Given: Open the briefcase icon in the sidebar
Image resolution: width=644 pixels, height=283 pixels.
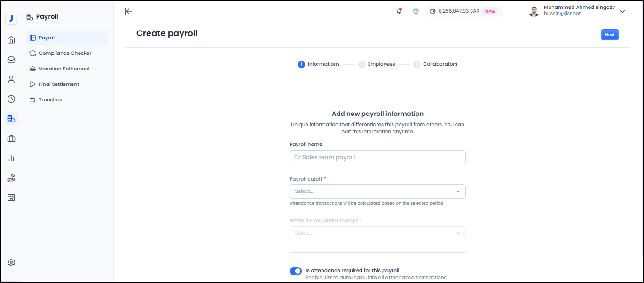Looking at the screenshot, I should click(x=11, y=138).
